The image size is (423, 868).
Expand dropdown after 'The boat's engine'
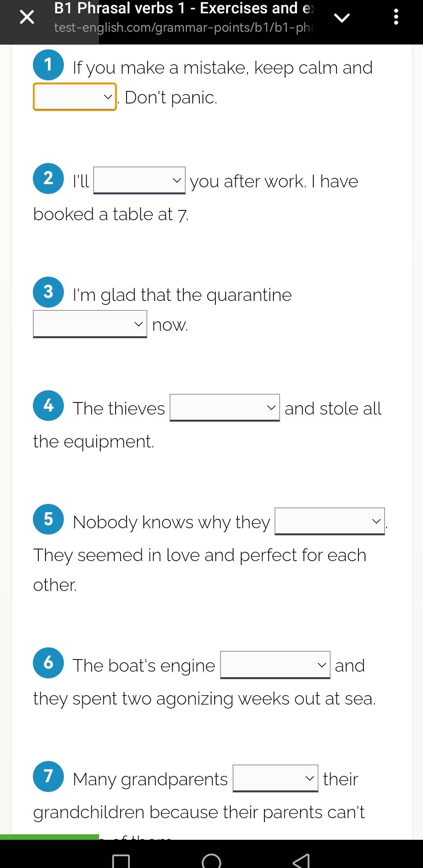(275, 665)
